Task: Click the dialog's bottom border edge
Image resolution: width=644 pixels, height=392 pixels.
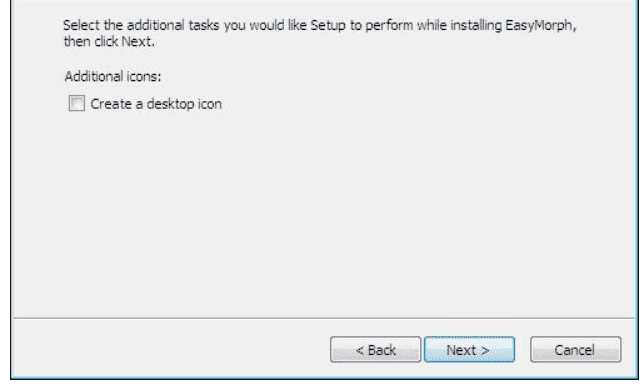Action: coord(324,378)
